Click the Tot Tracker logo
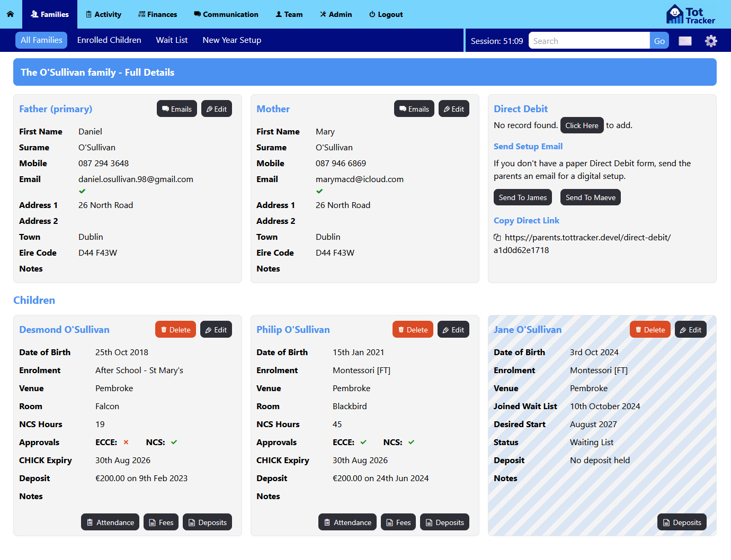This screenshot has width=731, height=560. click(x=691, y=14)
